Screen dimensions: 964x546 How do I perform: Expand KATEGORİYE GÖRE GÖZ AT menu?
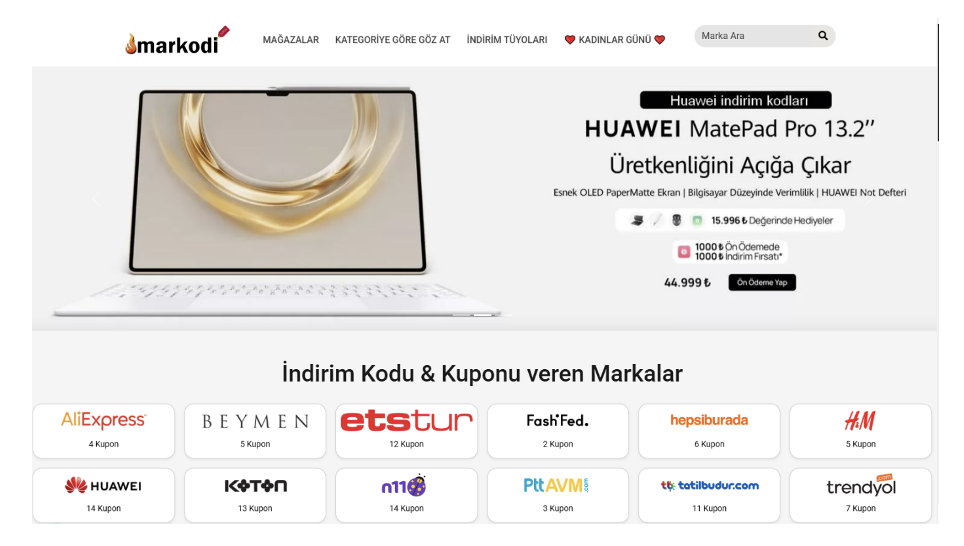(x=392, y=40)
